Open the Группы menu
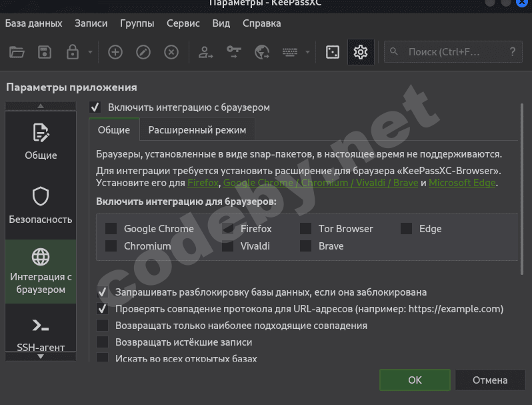 (137, 23)
